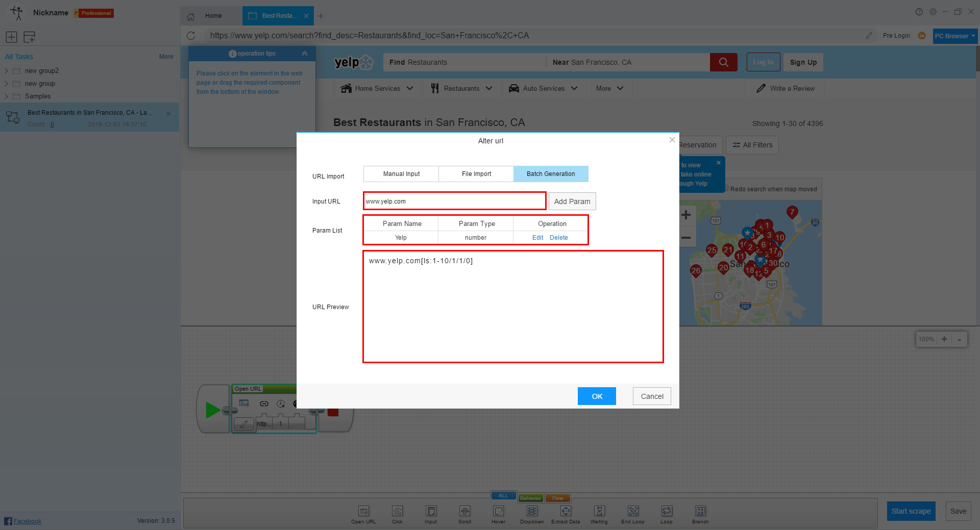This screenshot has width=980, height=530.
Task: Click the pencil icon next to Pre Login
Action: click(x=869, y=36)
